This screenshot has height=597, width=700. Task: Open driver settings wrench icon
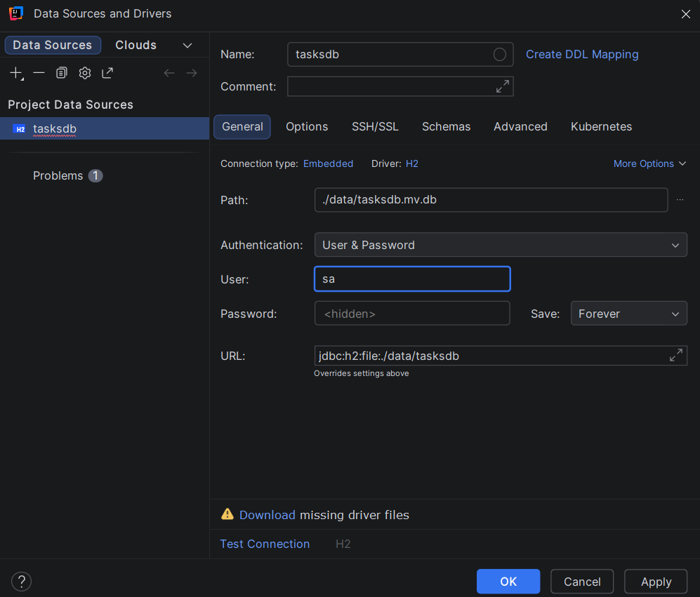click(x=85, y=73)
